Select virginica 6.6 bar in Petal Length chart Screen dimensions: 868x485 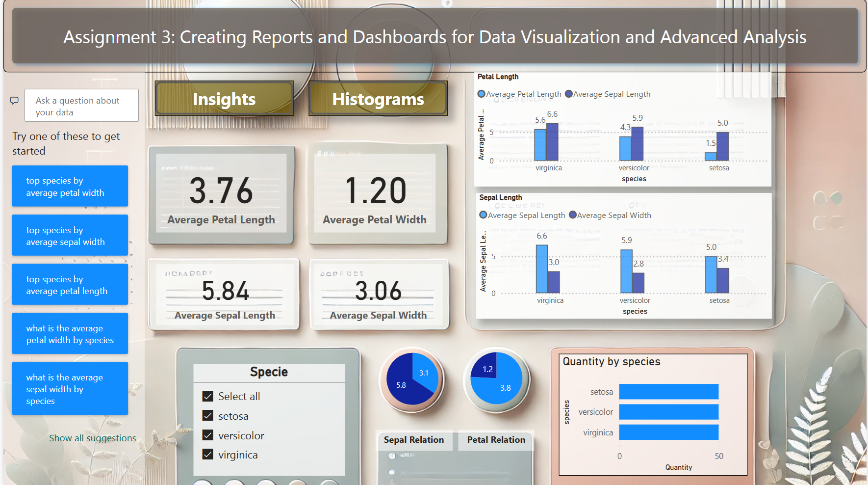point(552,142)
